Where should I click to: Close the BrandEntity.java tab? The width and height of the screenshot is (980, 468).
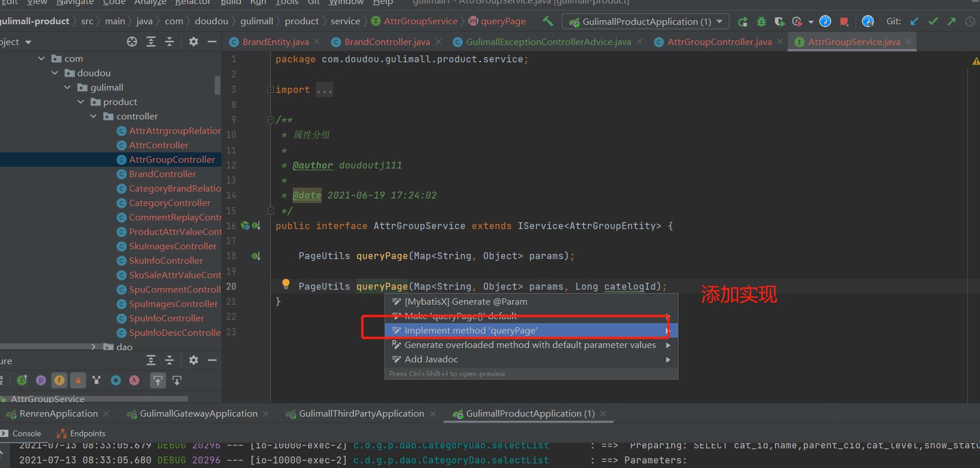pos(317,42)
